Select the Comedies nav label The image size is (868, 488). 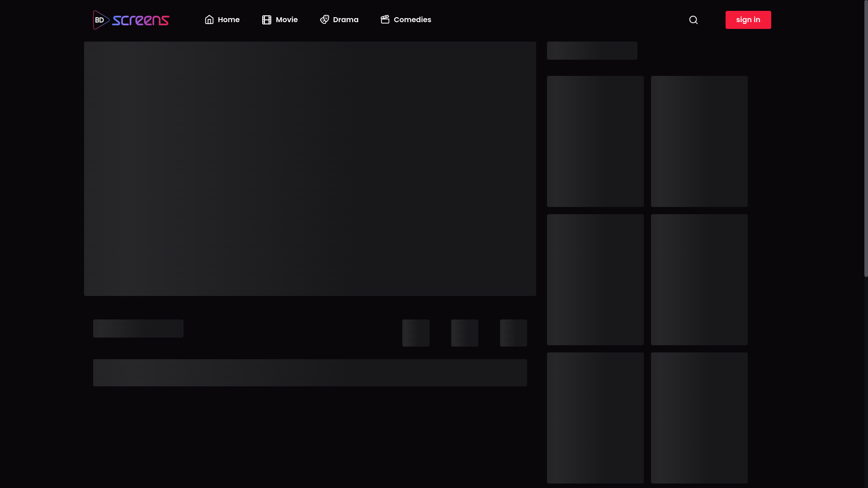point(412,20)
